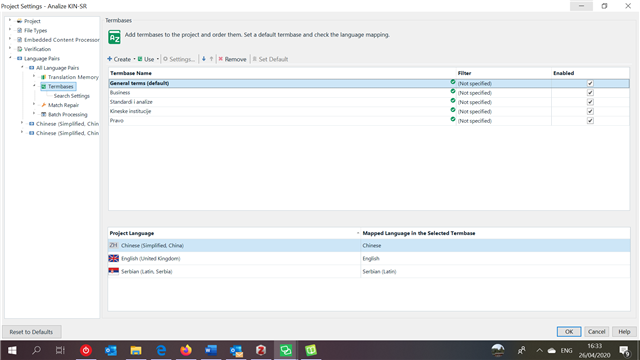Click the green status icon for General terms

(x=453, y=82)
